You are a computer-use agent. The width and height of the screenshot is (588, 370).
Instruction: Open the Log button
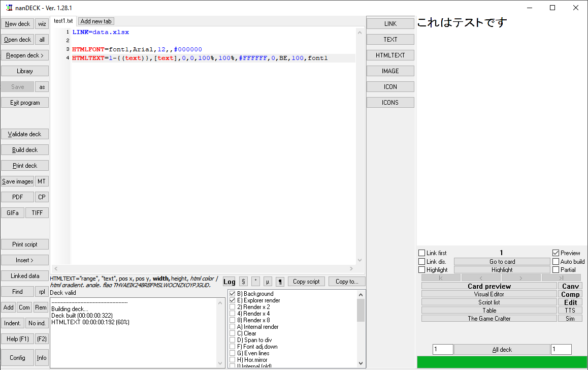(x=229, y=282)
